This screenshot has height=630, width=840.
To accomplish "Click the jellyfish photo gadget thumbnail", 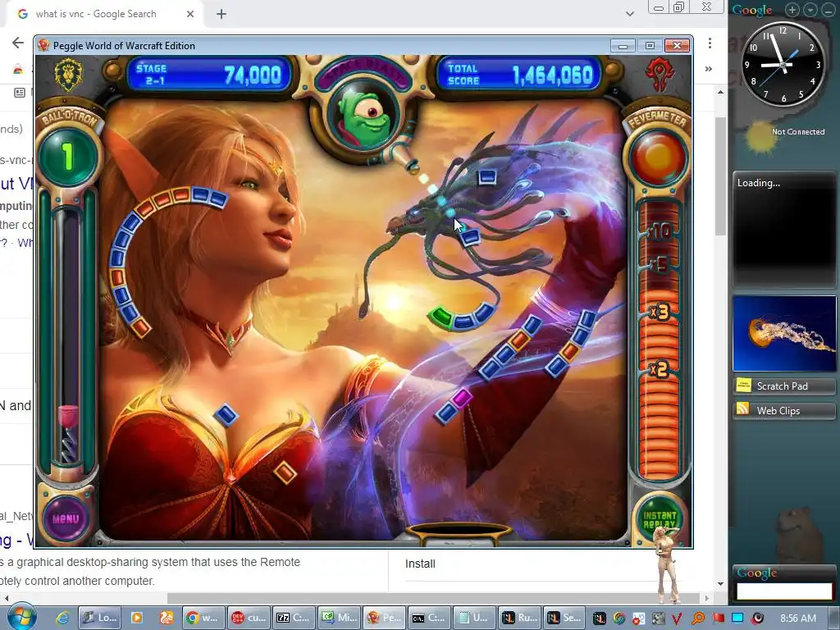I will click(x=784, y=333).
